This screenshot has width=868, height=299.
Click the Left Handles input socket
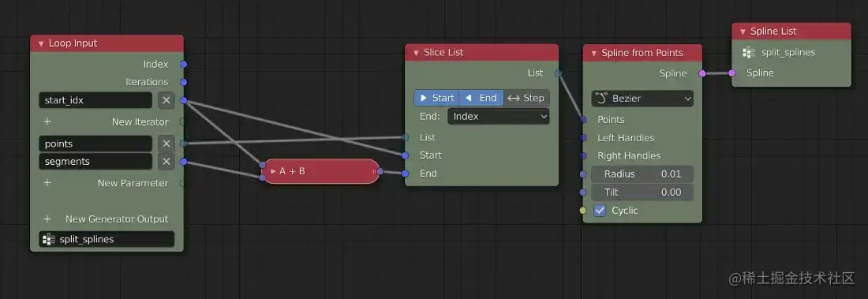point(583,138)
